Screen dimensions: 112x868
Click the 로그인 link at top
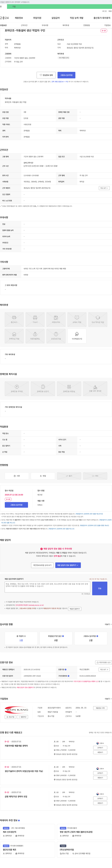(105, 11)
